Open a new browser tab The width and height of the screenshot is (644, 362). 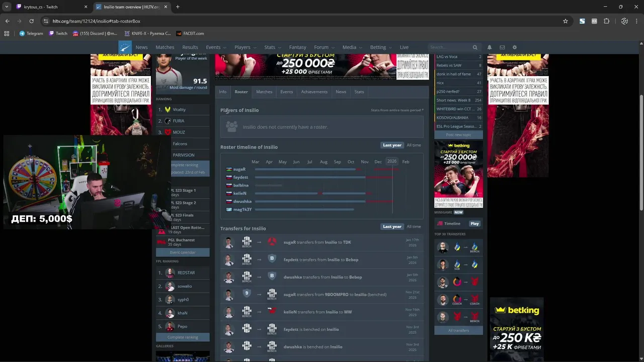[178, 7]
